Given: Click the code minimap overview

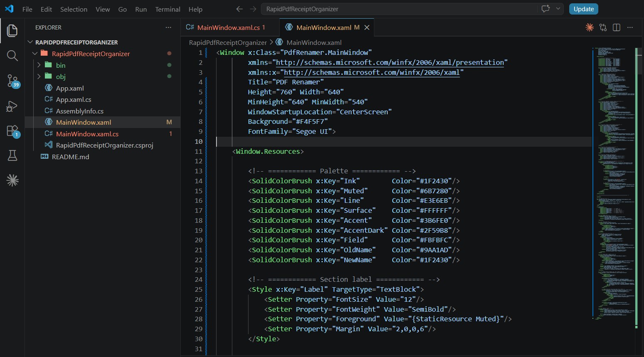Looking at the screenshot, I should coord(613,183).
